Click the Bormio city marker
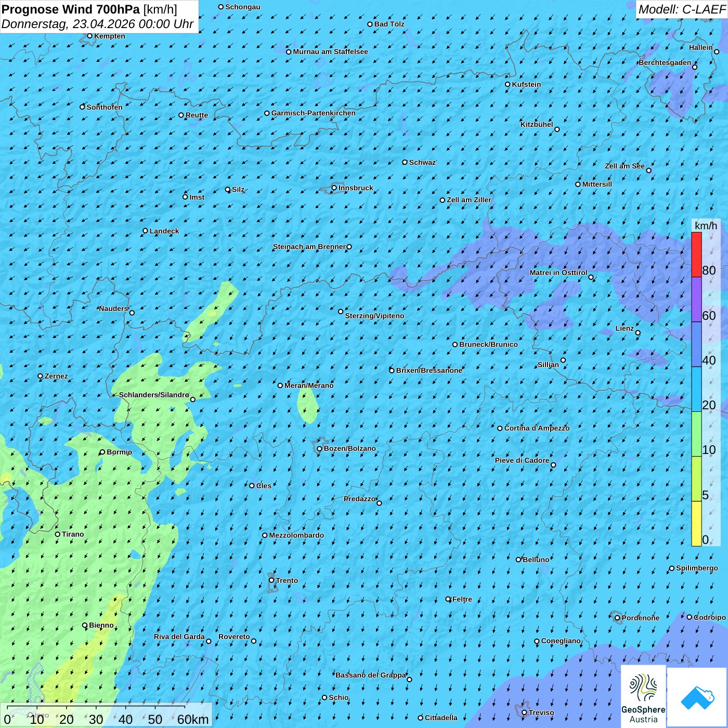Viewport: 728px width, 728px height. coord(102,452)
